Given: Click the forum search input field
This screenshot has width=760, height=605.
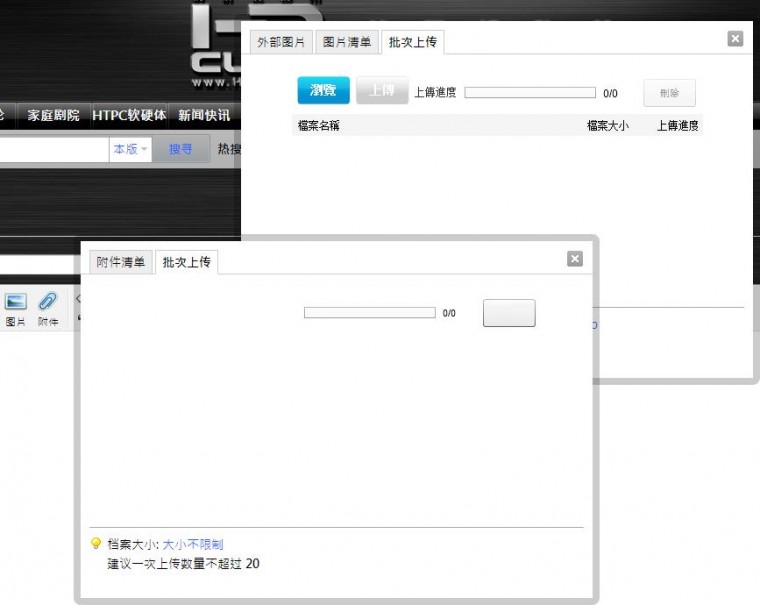Looking at the screenshot, I should click(x=54, y=149).
